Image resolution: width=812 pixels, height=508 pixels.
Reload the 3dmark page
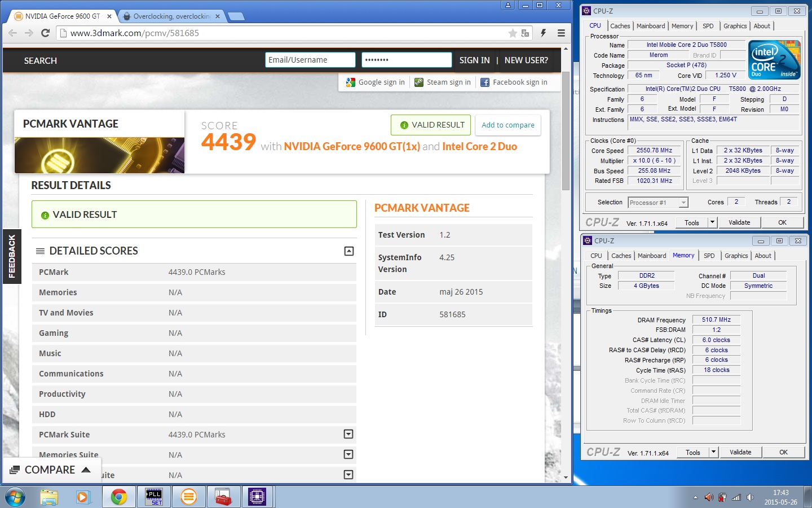click(46, 33)
